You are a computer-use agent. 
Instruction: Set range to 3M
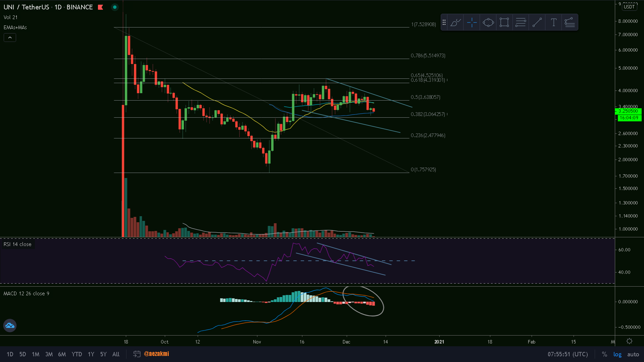(x=49, y=354)
